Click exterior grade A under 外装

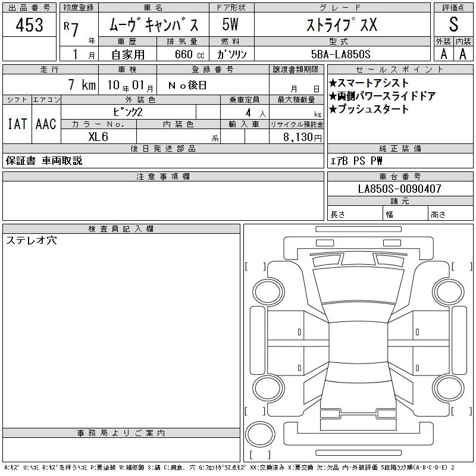click(x=444, y=54)
